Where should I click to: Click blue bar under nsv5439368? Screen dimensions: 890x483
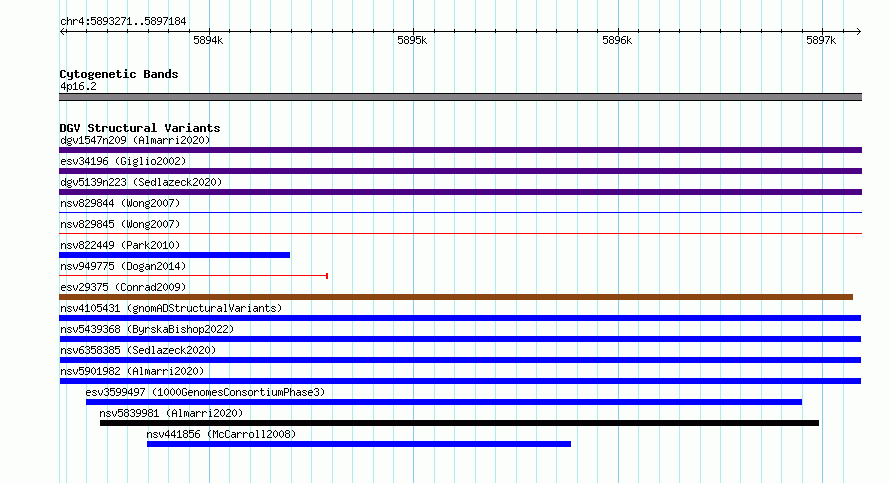[460, 339]
